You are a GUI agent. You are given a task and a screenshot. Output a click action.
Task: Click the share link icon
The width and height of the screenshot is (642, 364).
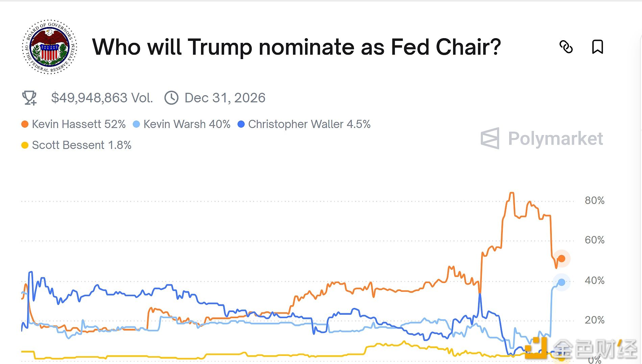566,48
